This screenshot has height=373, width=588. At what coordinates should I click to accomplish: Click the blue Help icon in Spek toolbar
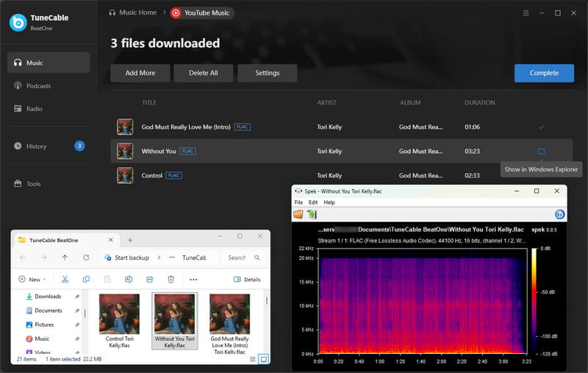point(559,214)
